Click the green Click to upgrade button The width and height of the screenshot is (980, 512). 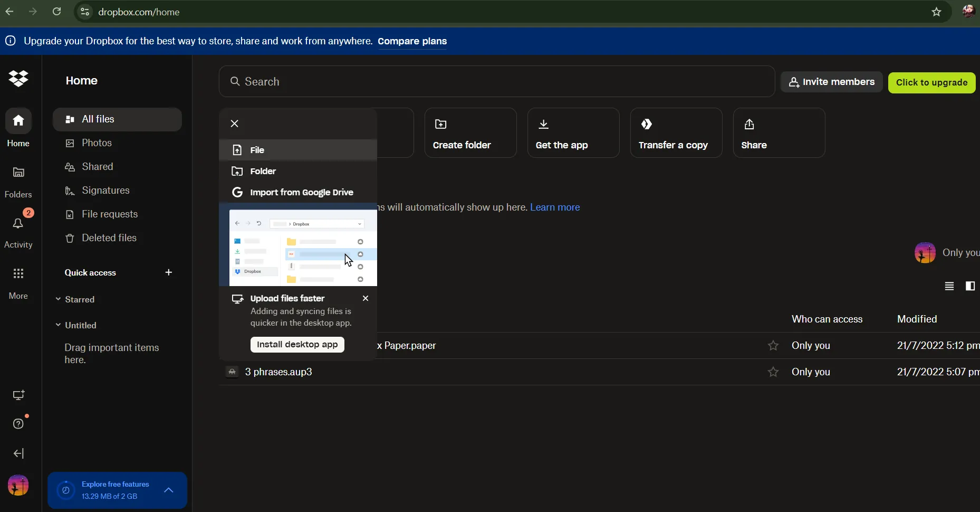pos(932,82)
